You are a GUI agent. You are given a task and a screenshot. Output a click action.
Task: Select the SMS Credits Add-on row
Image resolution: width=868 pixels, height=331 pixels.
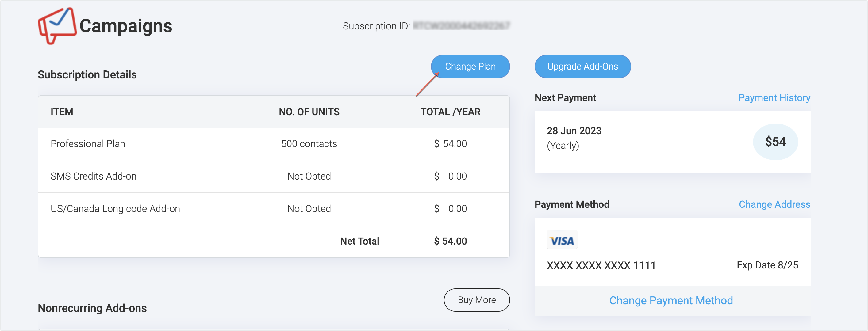tap(274, 177)
